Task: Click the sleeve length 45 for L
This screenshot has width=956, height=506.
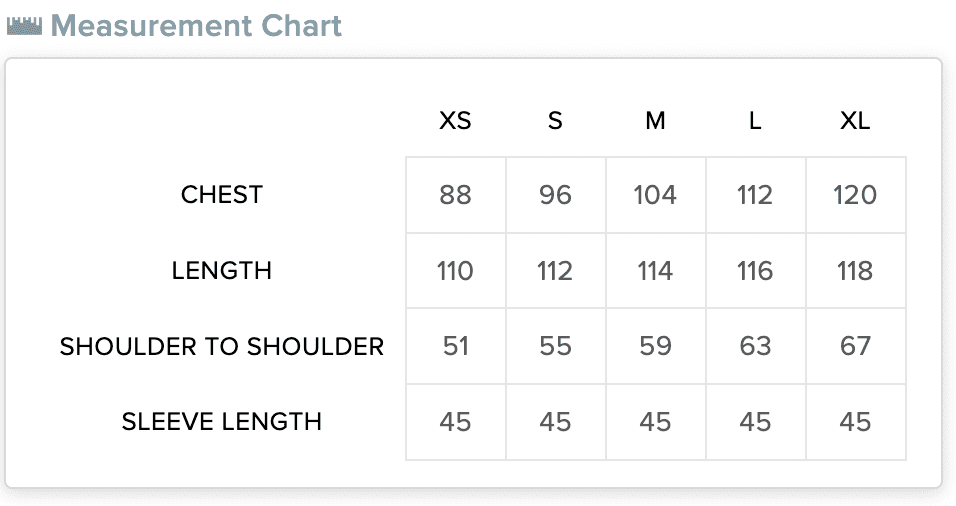Action: point(755,422)
